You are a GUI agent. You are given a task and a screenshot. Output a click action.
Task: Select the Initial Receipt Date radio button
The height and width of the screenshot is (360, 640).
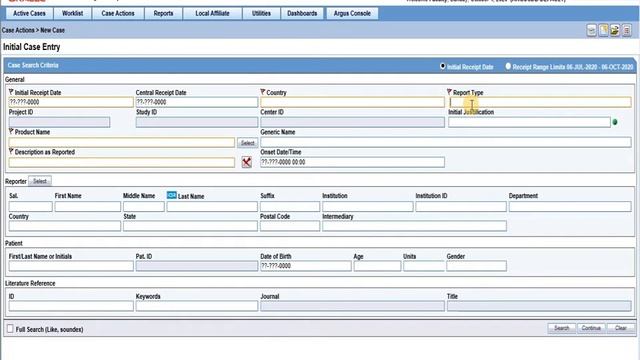tap(442, 66)
